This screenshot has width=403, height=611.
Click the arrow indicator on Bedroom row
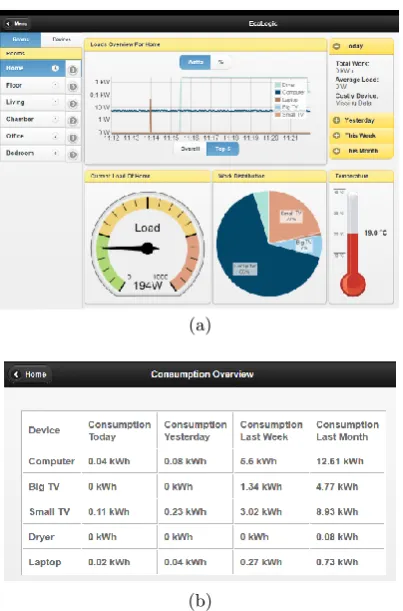tap(55, 153)
